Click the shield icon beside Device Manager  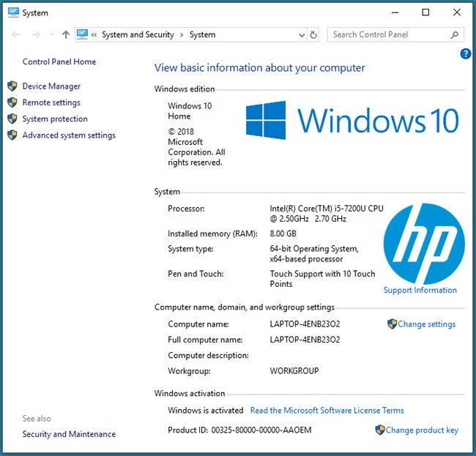(x=12, y=86)
